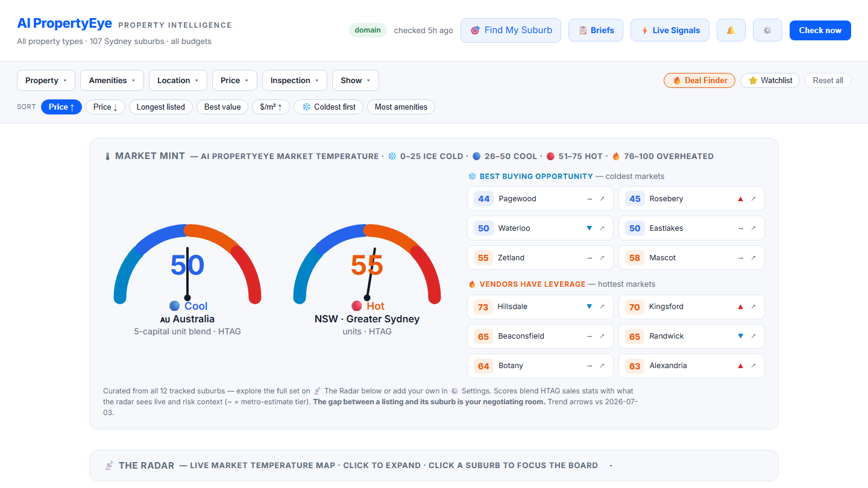Click the down trend arrow for Hillsdale
868x488 pixels.
(590, 307)
